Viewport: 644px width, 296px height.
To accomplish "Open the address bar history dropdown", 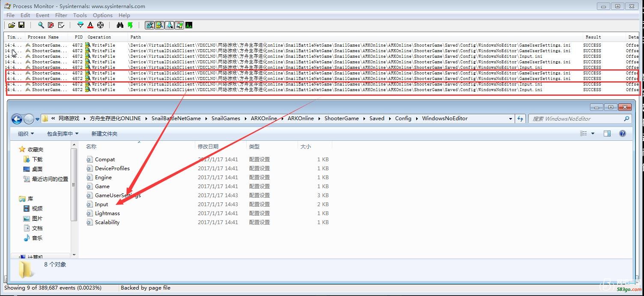I will (510, 118).
